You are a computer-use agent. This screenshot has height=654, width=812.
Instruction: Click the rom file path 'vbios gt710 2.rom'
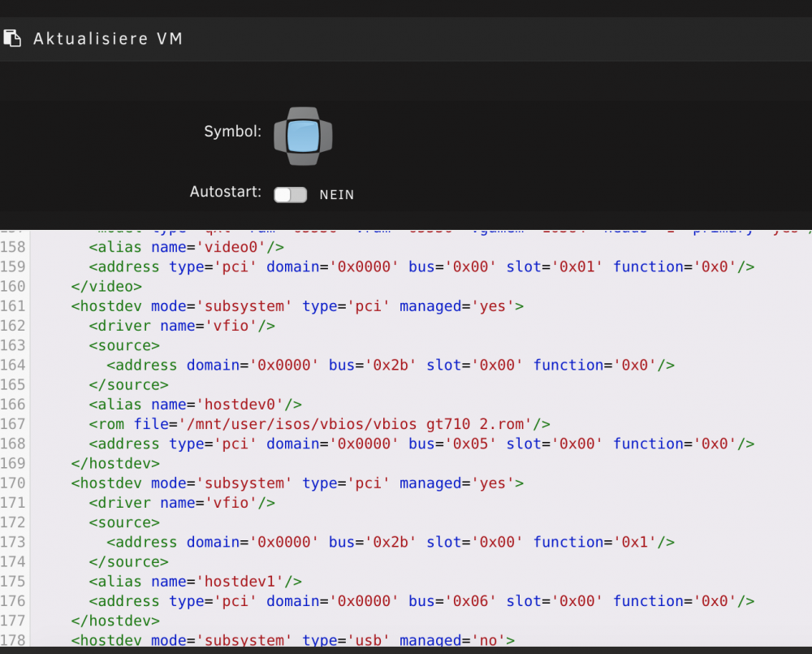coord(354,424)
